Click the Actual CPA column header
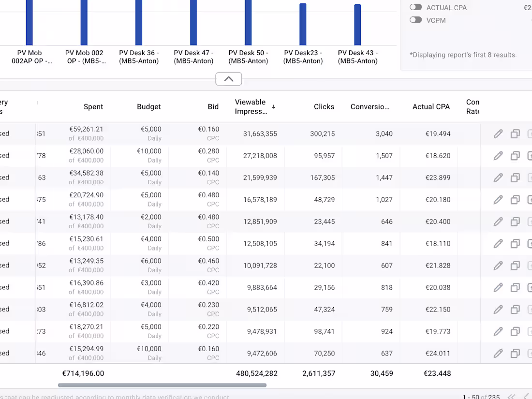Image resolution: width=532 pixels, height=399 pixels. click(431, 106)
